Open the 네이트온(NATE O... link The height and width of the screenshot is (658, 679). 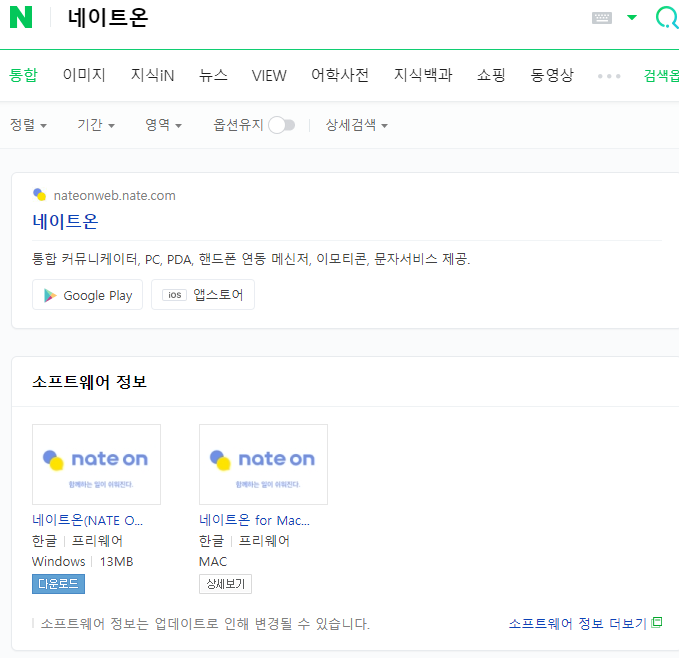tap(87, 520)
